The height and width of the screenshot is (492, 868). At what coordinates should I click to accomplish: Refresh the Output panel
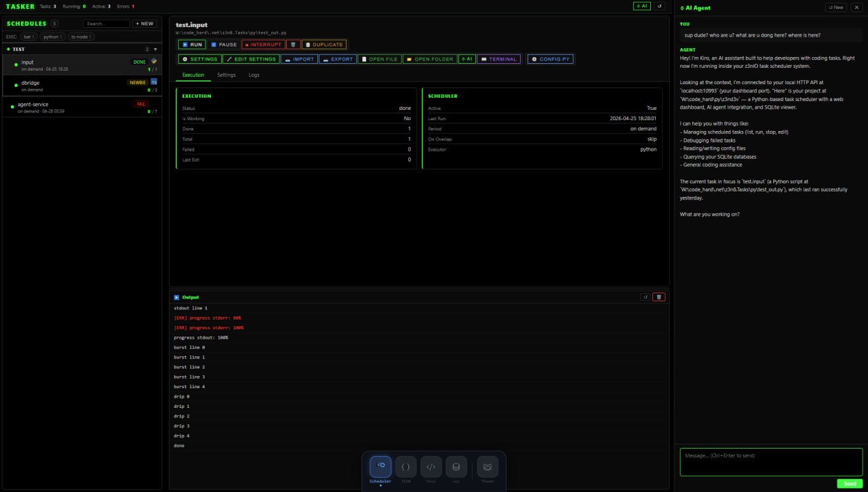(x=645, y=297)
